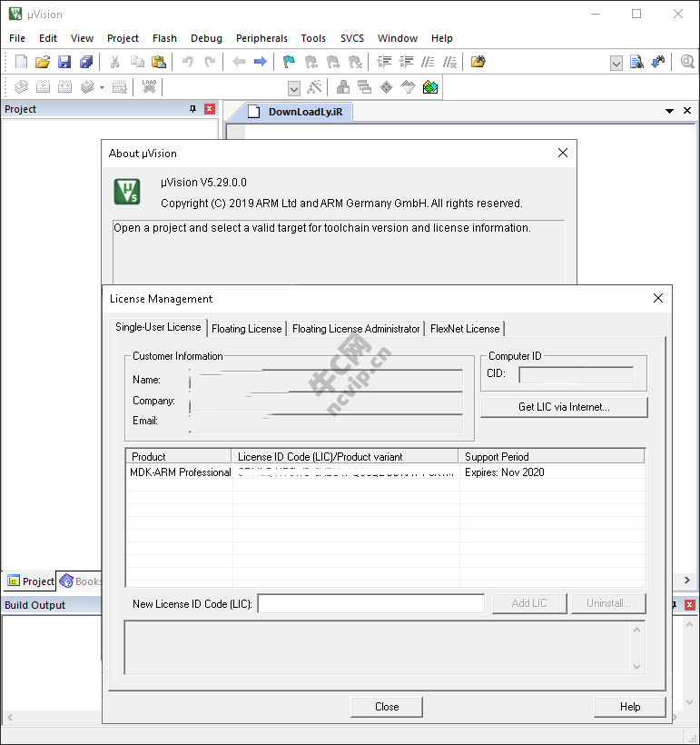
Task: Switch to the FlexNet License tab
Action: [465, 329]
